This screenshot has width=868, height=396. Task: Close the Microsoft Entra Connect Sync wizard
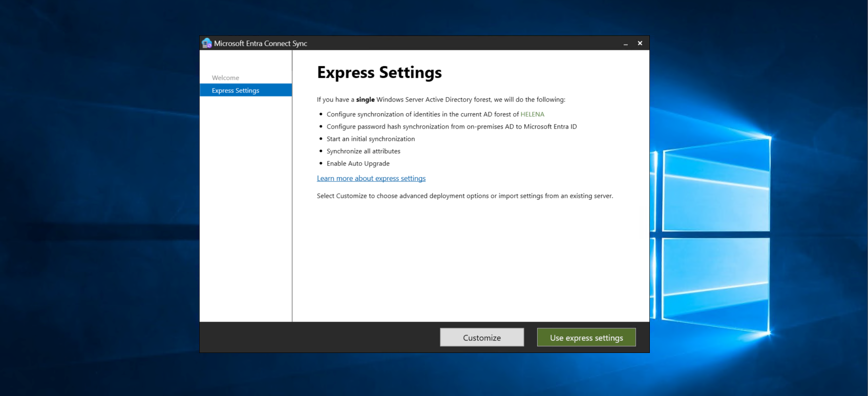click(640, 44)
